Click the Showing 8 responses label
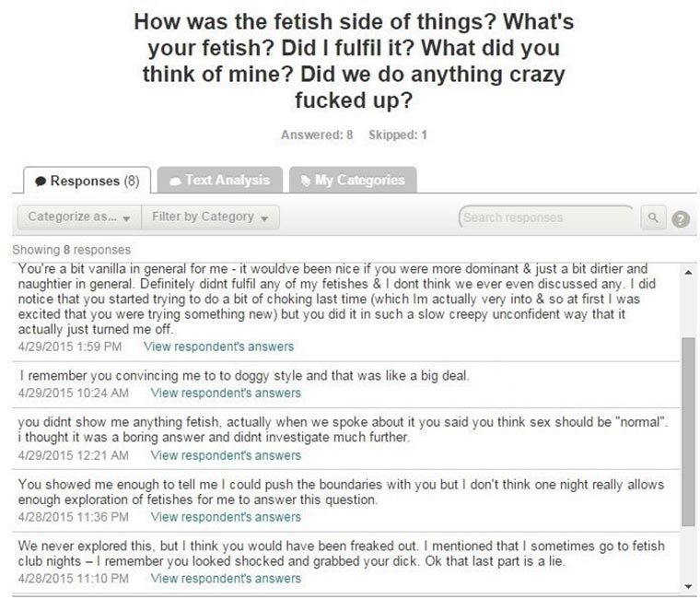700x611 pixels. click(72, 250)
